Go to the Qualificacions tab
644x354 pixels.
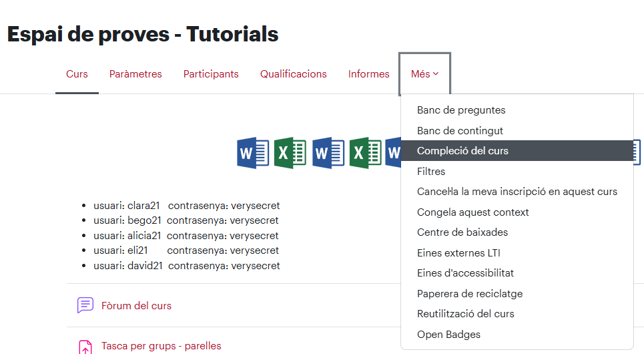(x=293, y=74)
